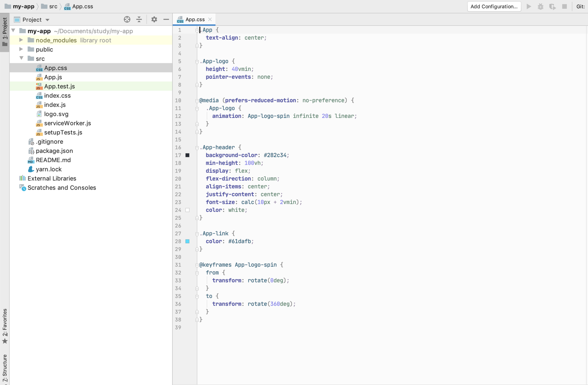Viewport: 588px width, 385px height.
Task: Click src breadcrumb in navigation bar
Action: click(49, 6)
